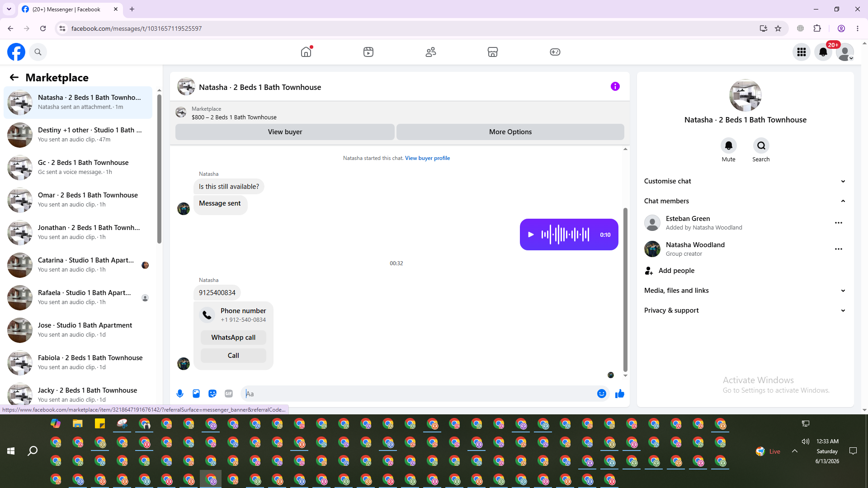This screenshot has height=488, width=868.
Task: Attach a photo with the image icon
Action: point(196,394)
